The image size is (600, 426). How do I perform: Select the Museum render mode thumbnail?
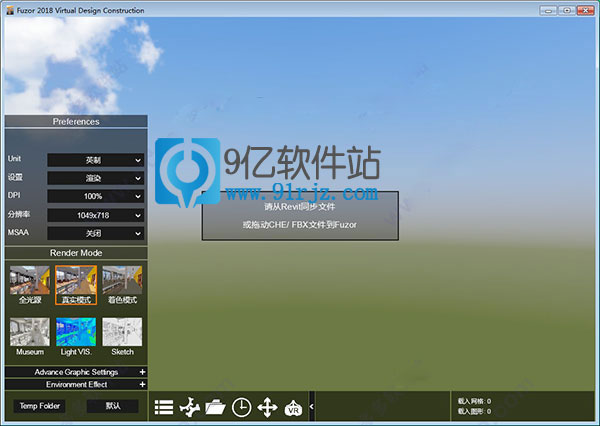pos(30,337)
